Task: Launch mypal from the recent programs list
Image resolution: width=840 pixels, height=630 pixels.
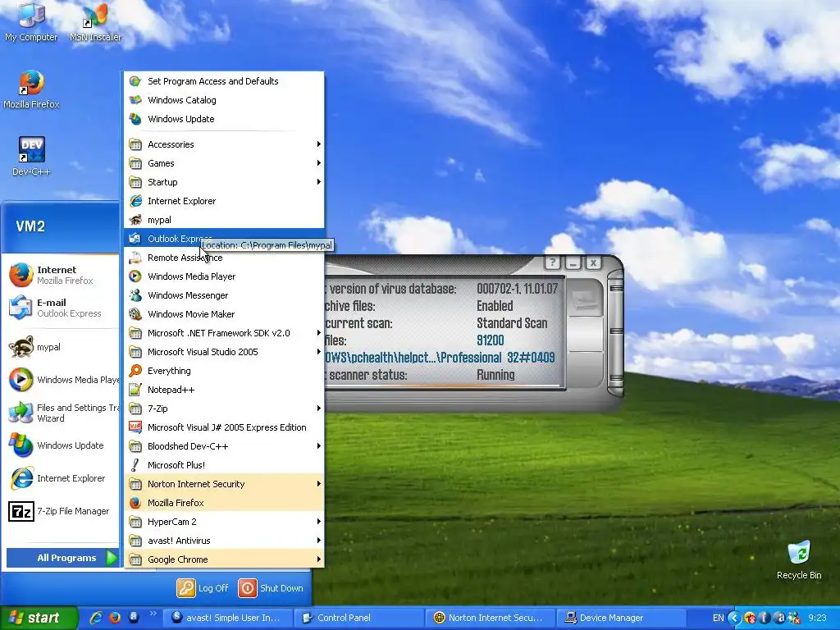Action: click(x=60, y=347)
